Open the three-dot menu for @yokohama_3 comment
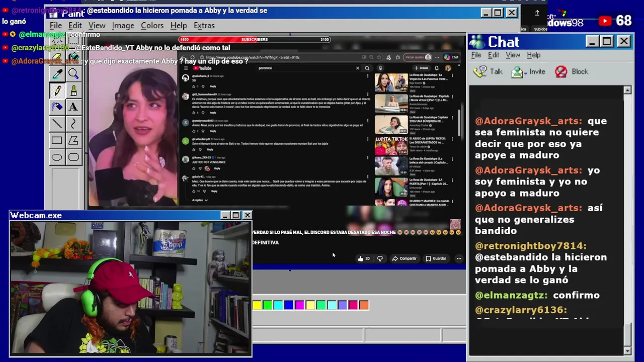The image size is (644, 362). pos(368,76)
